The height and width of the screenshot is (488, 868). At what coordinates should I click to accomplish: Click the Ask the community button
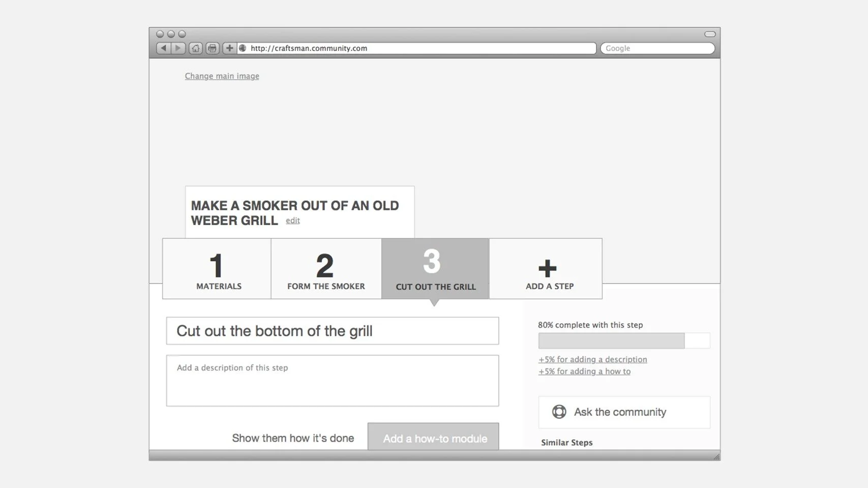624,412
